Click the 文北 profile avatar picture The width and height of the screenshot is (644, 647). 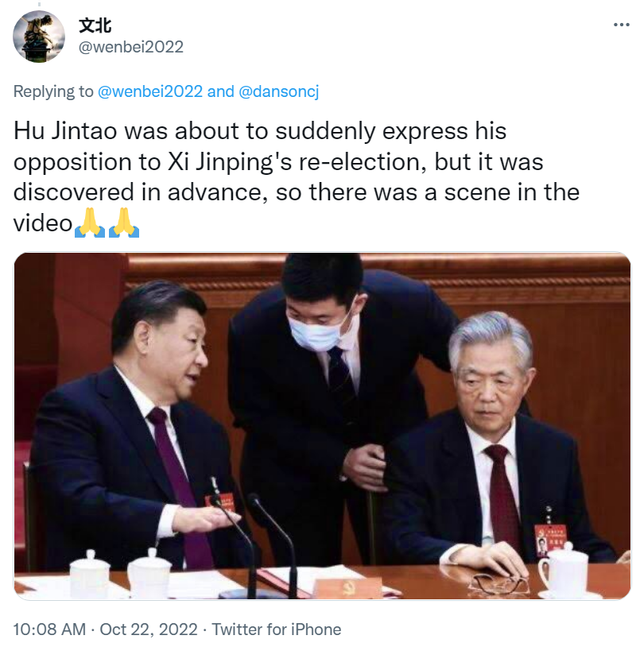click(39, 37)
